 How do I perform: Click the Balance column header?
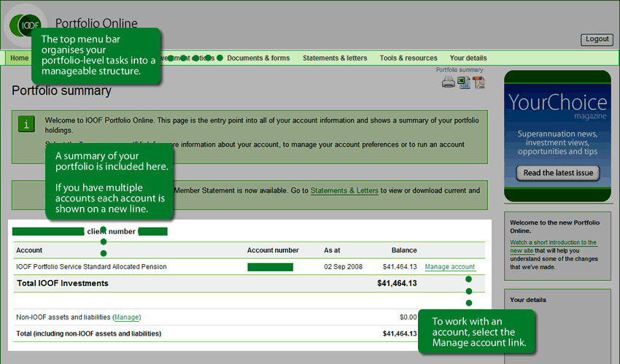pos(404,250)
